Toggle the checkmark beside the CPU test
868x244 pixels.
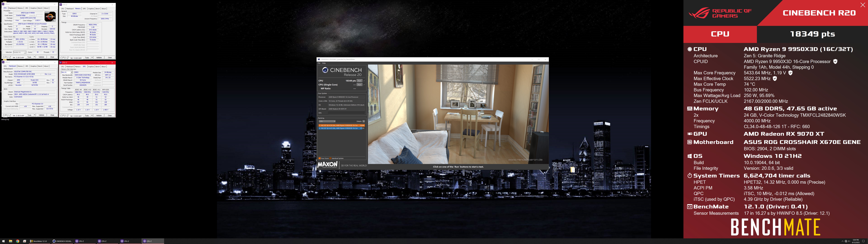364,81
